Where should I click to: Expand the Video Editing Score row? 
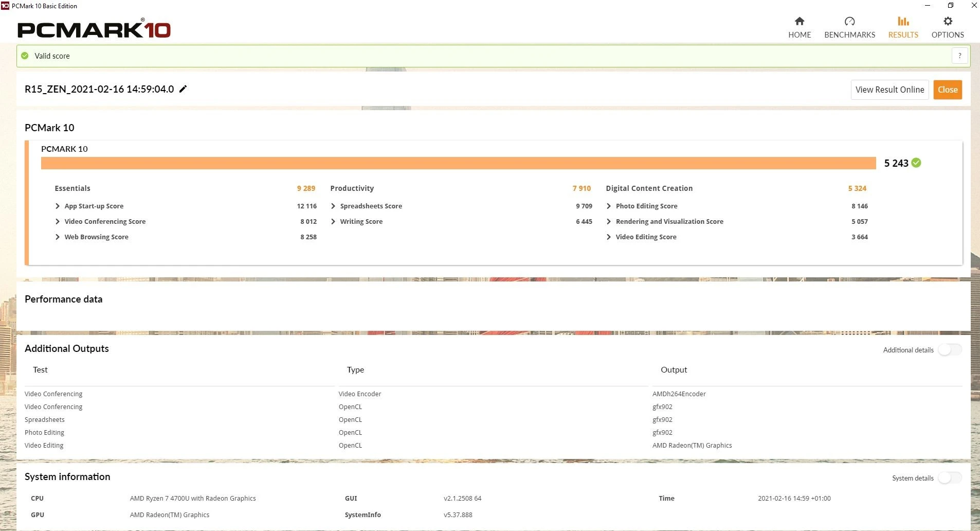(609, 237)
